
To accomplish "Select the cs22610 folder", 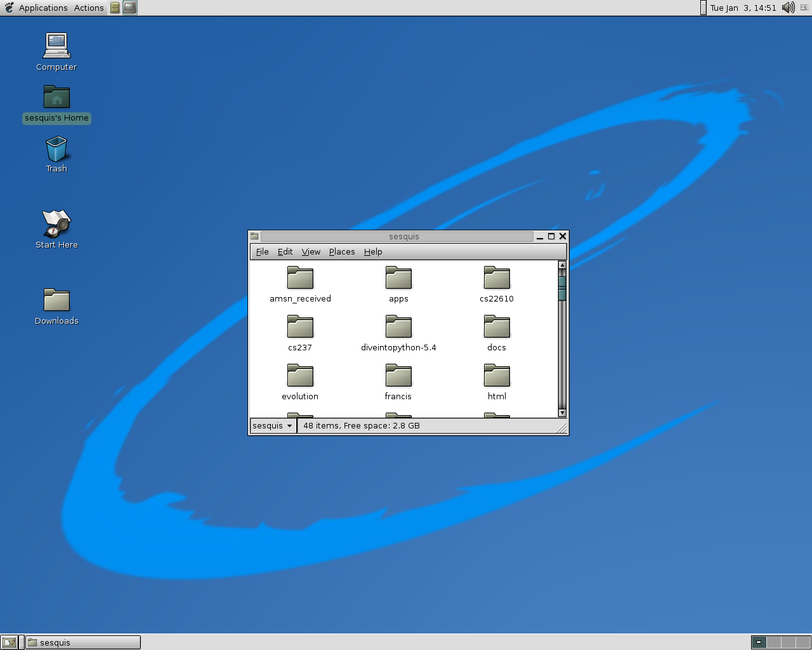I will pos(497,278).
